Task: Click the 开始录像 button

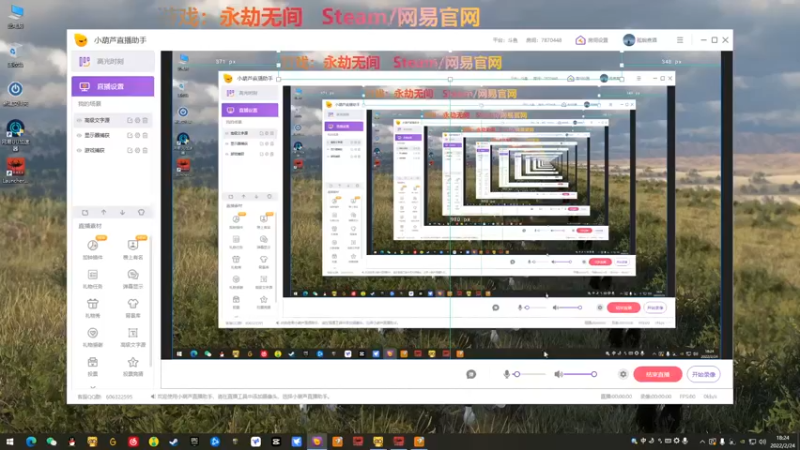Action: click(x=704, y=374)
